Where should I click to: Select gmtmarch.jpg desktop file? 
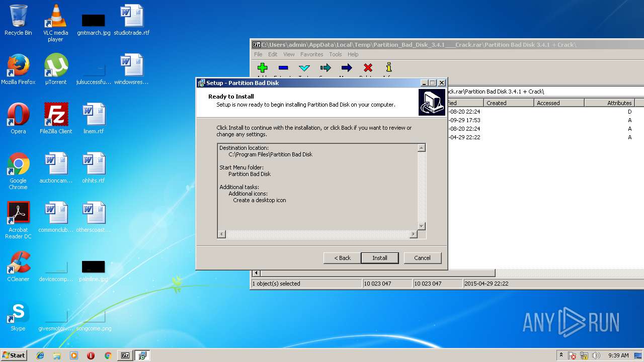pyautogui.click(x=94, y=23)
